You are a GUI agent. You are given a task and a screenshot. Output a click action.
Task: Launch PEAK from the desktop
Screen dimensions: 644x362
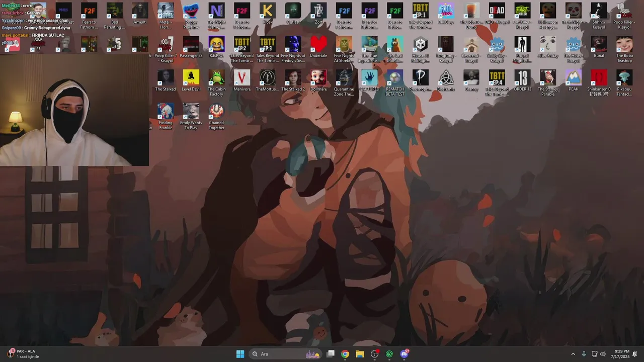pyautogui.click(x=574, y=81)
